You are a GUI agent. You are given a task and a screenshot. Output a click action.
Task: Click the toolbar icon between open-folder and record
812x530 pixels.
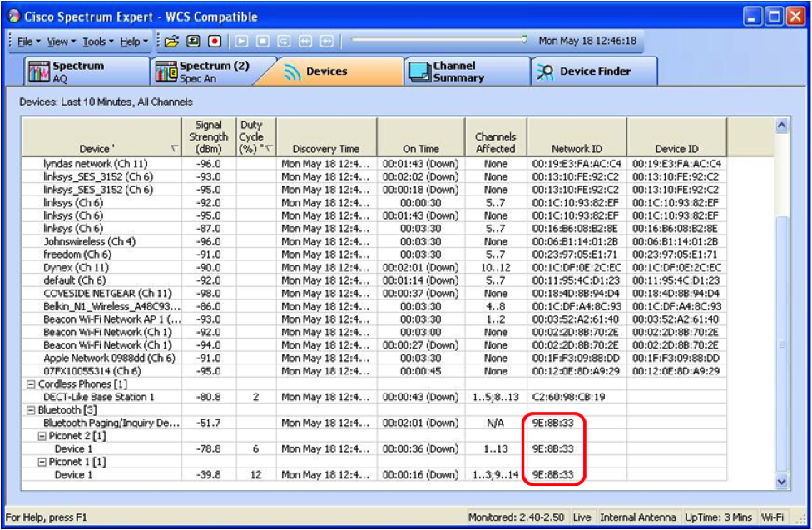193,41
